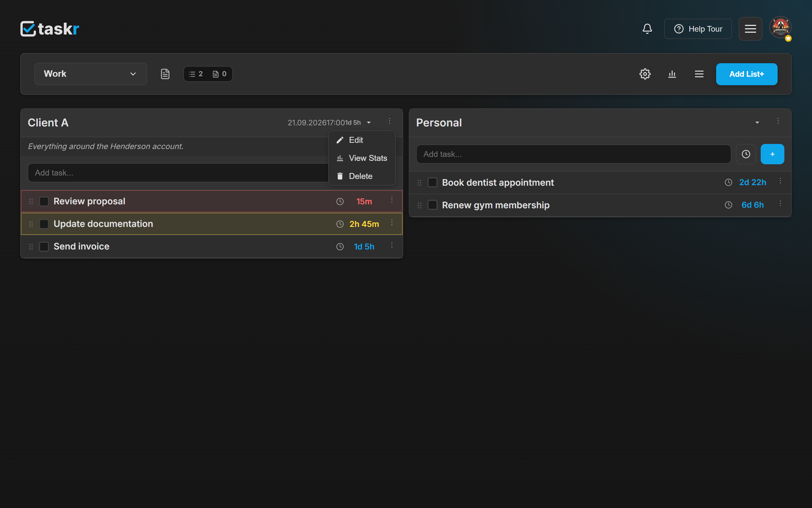812x508 pixels.
Task: Click Review proposal task title
Action: (x=89, y=201)
